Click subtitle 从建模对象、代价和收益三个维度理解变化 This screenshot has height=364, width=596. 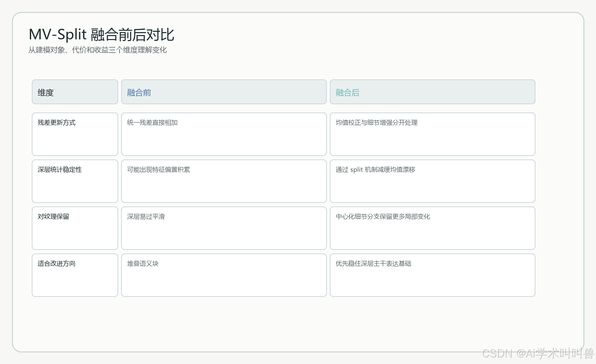(x=98, y=50)
